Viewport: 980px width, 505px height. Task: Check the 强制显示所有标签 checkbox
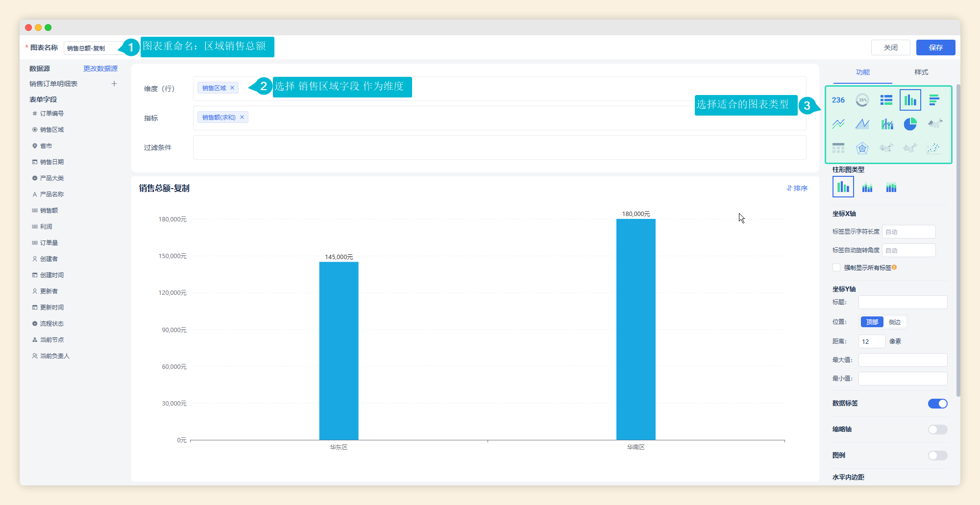tap(836, 267)
